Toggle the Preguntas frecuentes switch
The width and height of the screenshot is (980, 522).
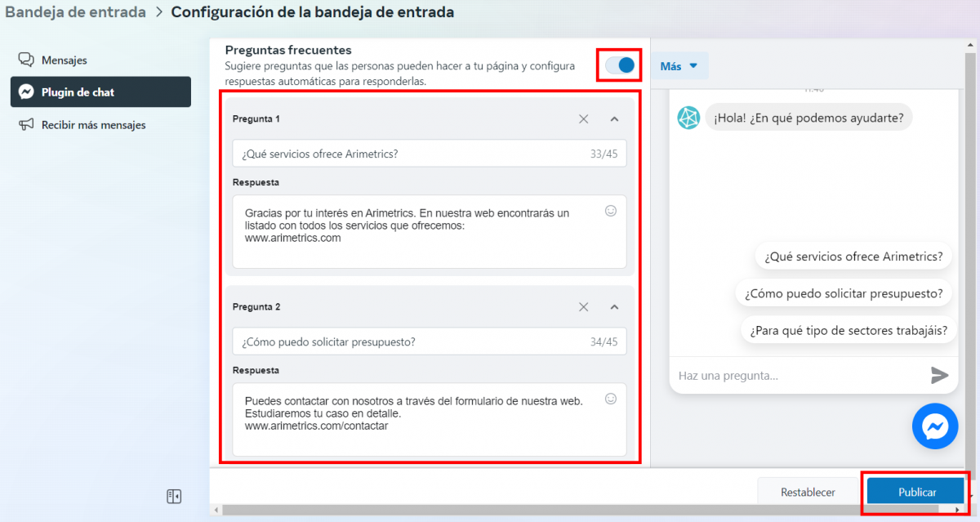620,65
